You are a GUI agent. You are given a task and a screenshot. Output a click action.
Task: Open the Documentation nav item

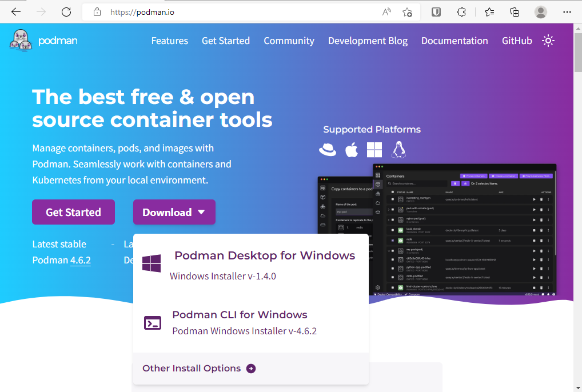click(455, 41)
